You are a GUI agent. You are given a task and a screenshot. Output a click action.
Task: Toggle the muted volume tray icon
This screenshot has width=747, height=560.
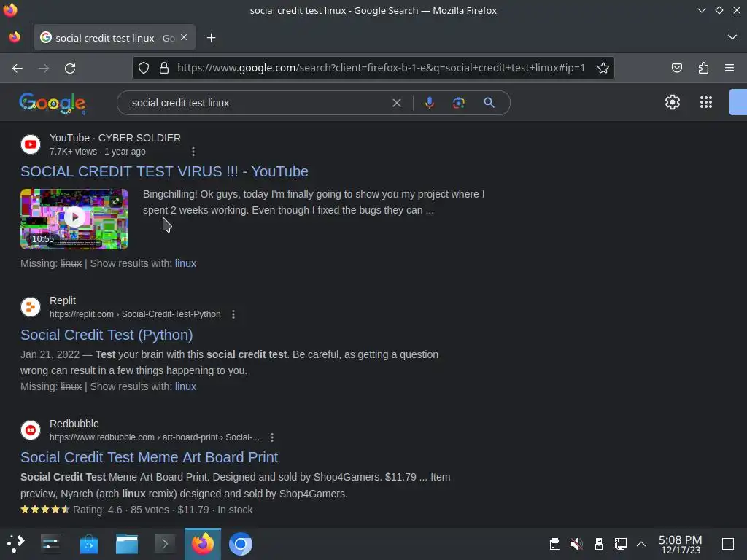pos(576,544)
